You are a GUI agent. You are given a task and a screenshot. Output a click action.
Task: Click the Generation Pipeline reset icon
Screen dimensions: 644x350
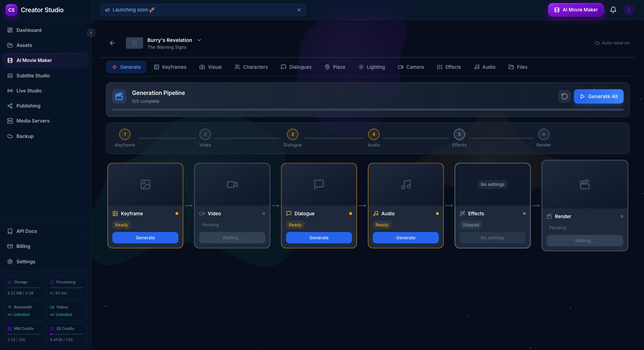564,96
